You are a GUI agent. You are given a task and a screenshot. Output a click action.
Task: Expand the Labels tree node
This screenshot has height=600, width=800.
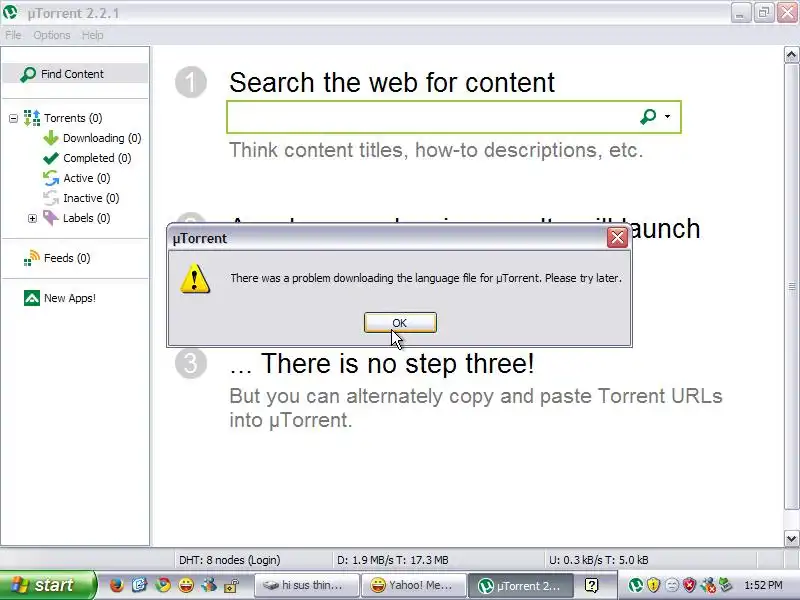[32, 218]
